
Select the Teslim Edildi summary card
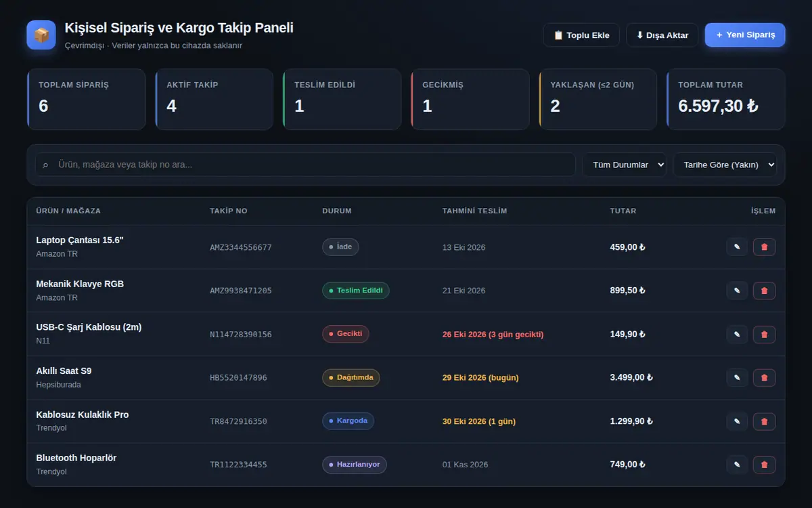pyautogui.click(x=342, y=99)
